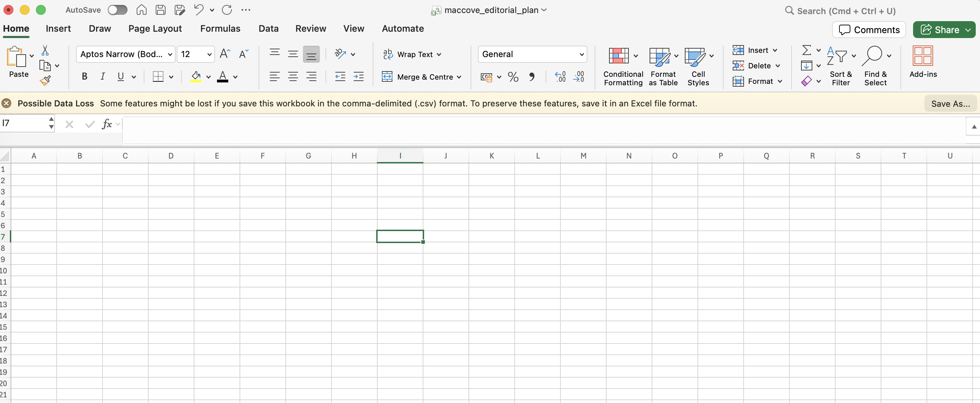The height and width of the screenshot is (403, 980).
Task: Open Sort & Filter menu
Action: [x=841, y=67]
